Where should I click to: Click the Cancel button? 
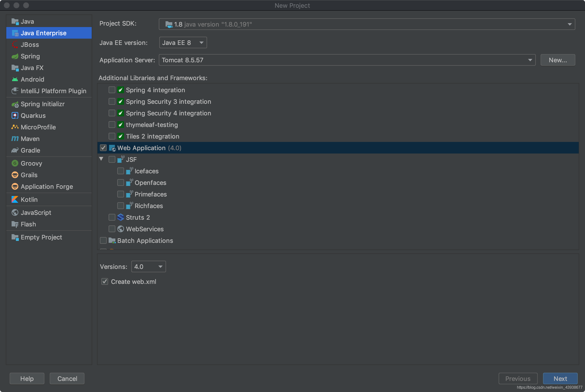coord(67,379)
